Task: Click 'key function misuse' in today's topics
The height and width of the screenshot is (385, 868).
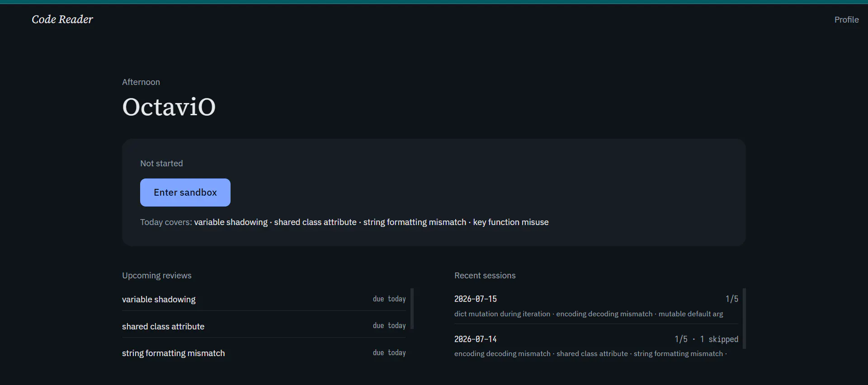Action: 511,222
